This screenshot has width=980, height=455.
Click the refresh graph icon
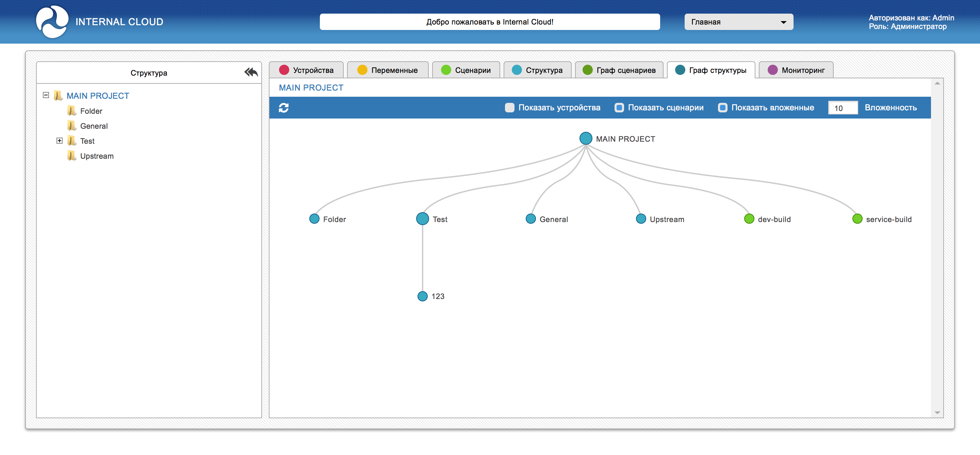[283, 108]
